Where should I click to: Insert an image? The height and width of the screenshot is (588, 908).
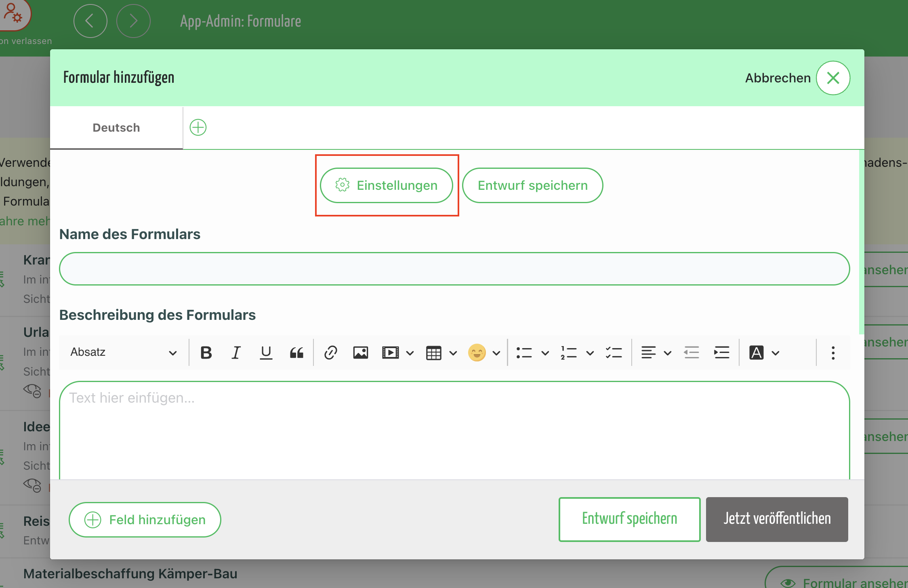tap(360, 353)
